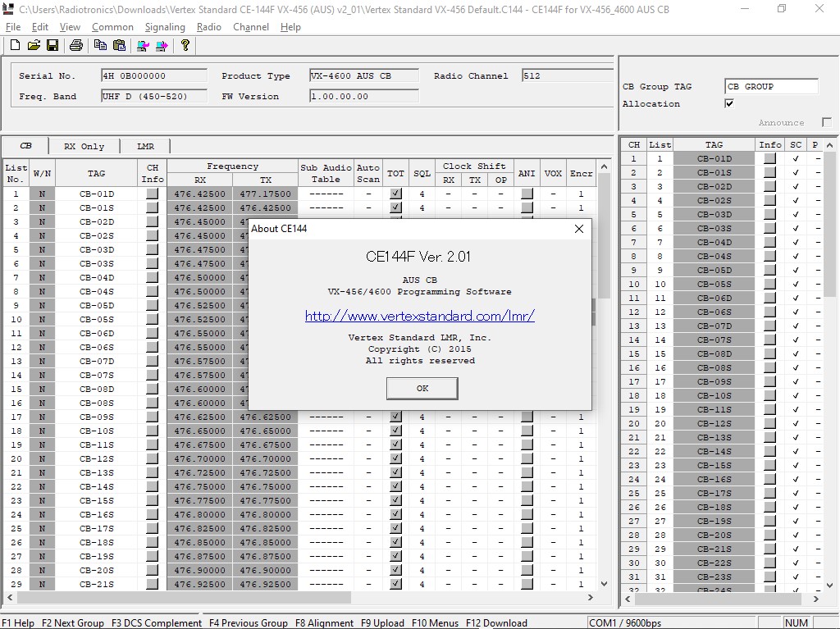Click the Open file folder icon
The image size is (840, 629).
[x=34, y=46]
